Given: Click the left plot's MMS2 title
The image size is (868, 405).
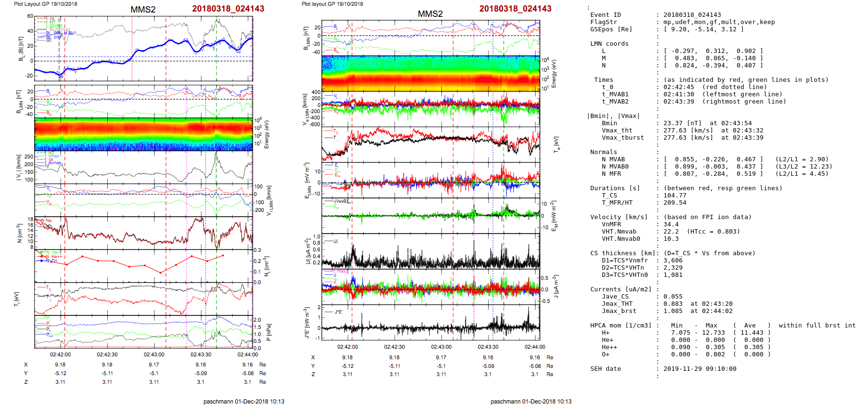Looking at the screenshot, I should (143, 10).
